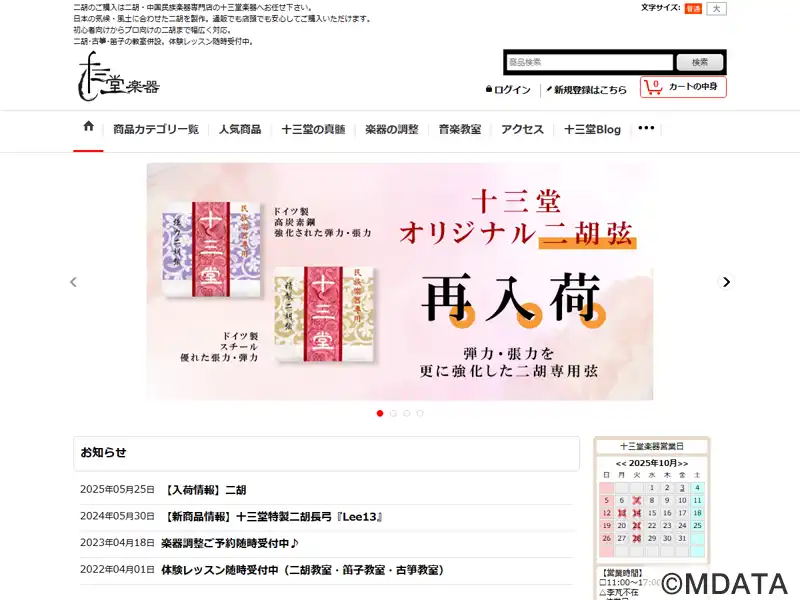The height and width of the screenshot is (600, 800).
Task: Click the login lock icon
Action: pos(489,89)
